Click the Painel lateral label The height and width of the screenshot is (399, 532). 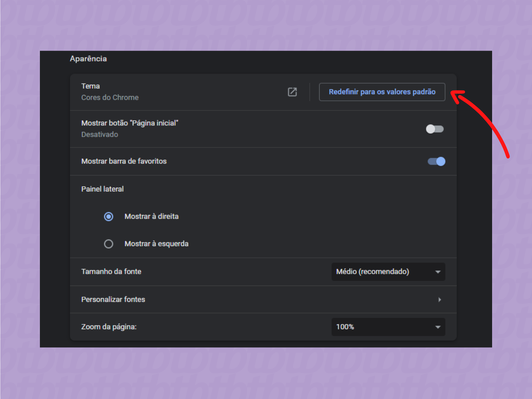tap(102, 189)
